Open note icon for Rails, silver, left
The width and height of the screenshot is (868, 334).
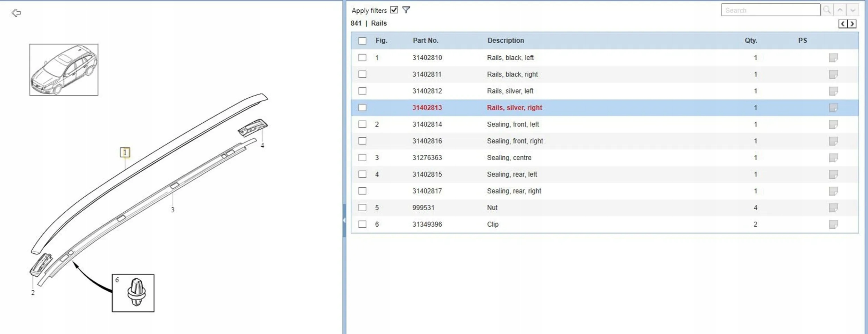pos(833,91)
